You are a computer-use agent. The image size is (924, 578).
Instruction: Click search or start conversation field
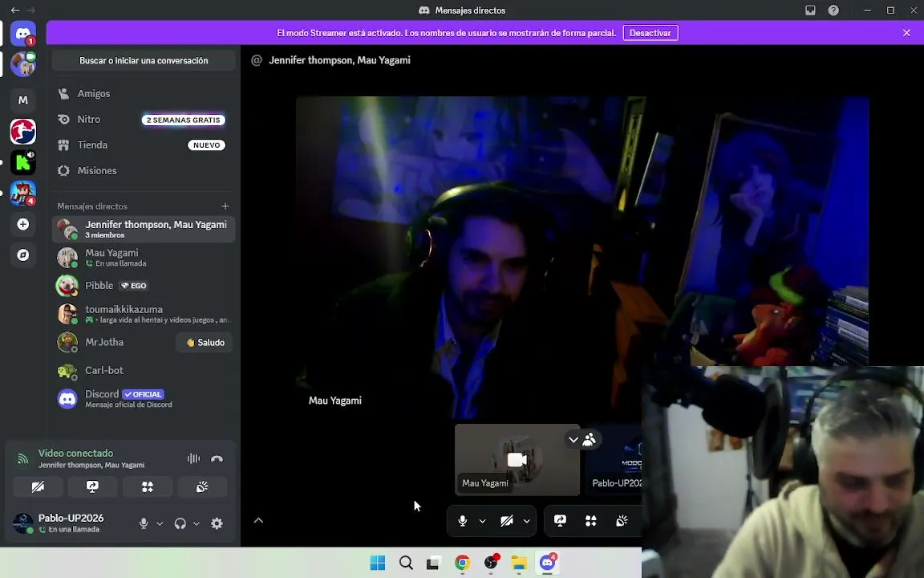pos(144,60)
